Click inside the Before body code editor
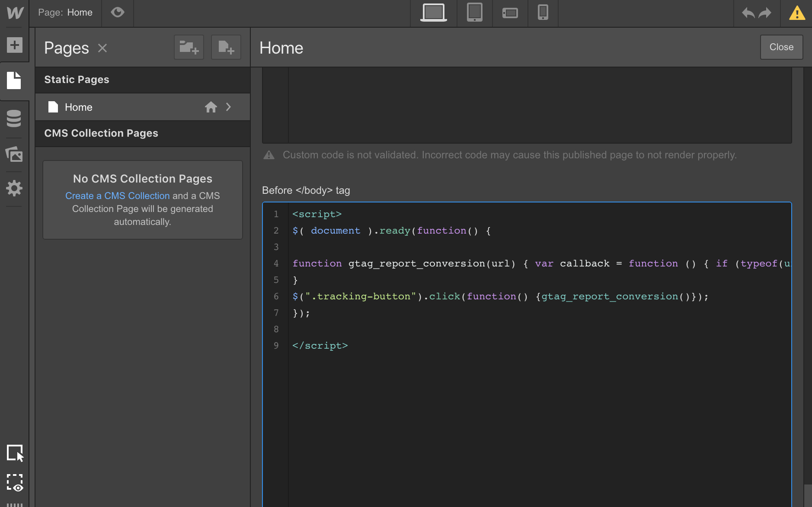812x507 pixels. tap(519, 389)
